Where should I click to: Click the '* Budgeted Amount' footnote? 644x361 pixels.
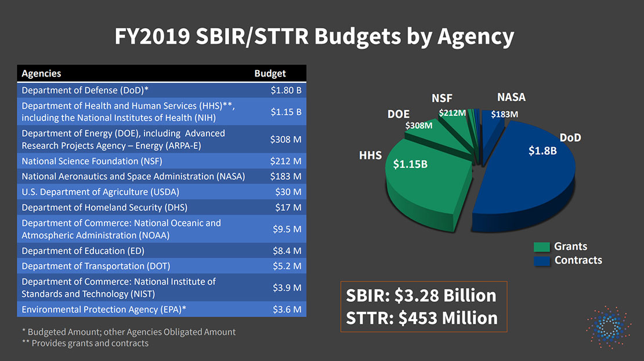pos(129,332)
